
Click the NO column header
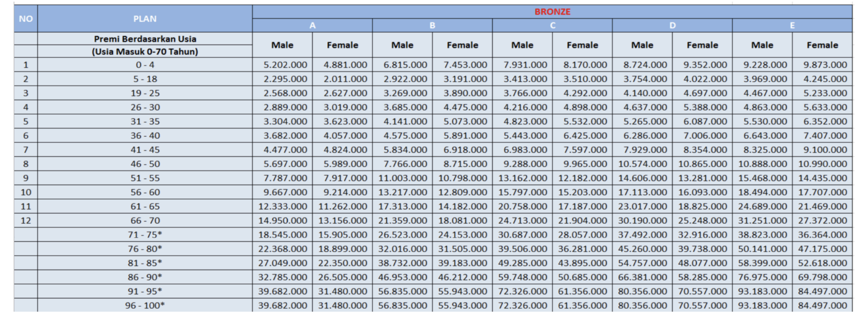pyautogui.click(x=26, y=19)
